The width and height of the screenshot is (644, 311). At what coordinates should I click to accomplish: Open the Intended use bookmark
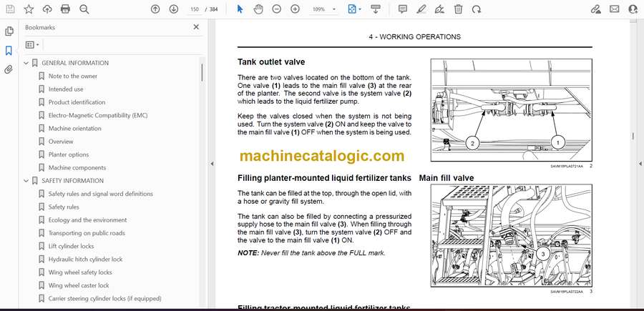click(x=66, y=89)
